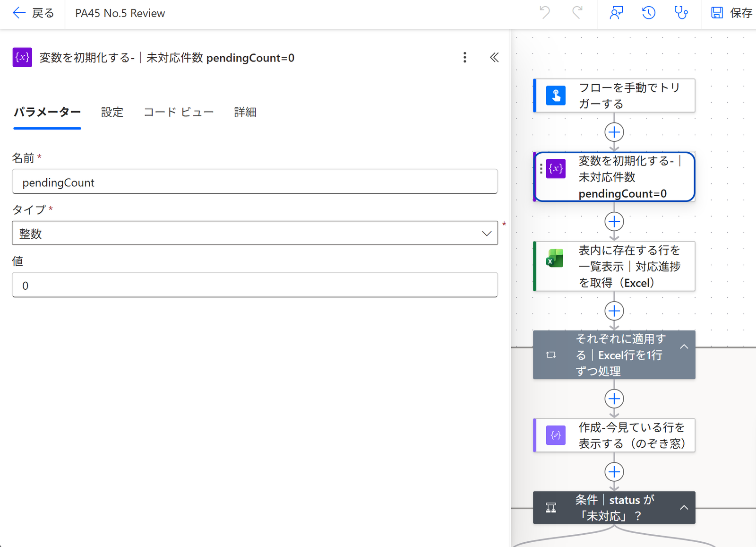Click the loop icon on それぞれに適用する

tap(551, 355)
